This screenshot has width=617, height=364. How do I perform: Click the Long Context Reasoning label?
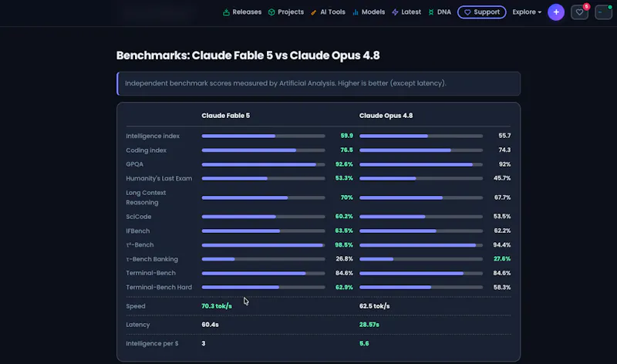(x=146, y=197)
